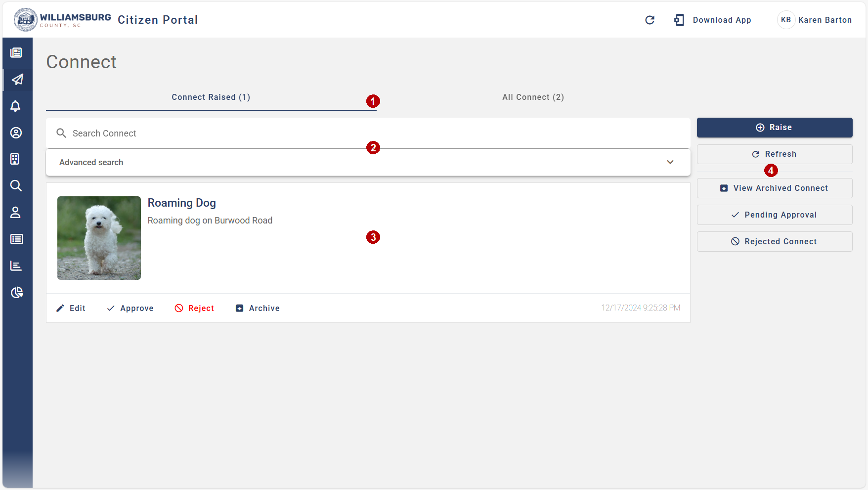Select the Connect paper plane sidebar icon
Image resolution: width=868 pixels, height=490 pixels.
pos(17,79)
